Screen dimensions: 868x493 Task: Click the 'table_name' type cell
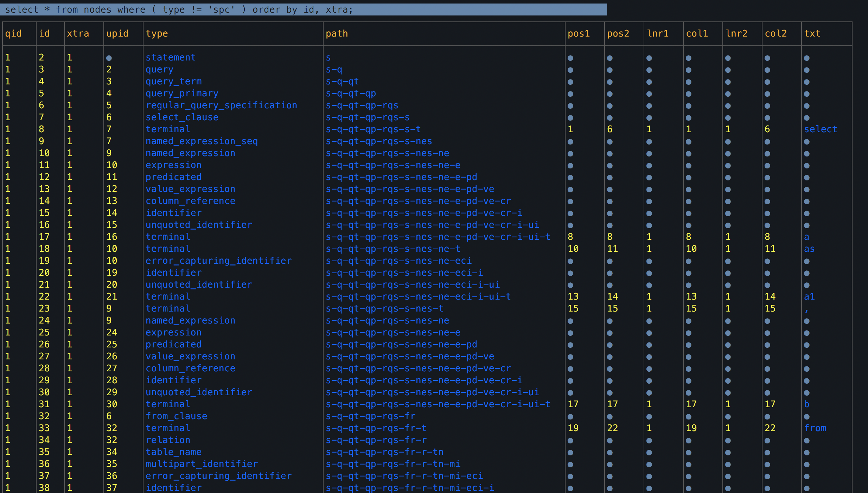click(x=173, y=452)
